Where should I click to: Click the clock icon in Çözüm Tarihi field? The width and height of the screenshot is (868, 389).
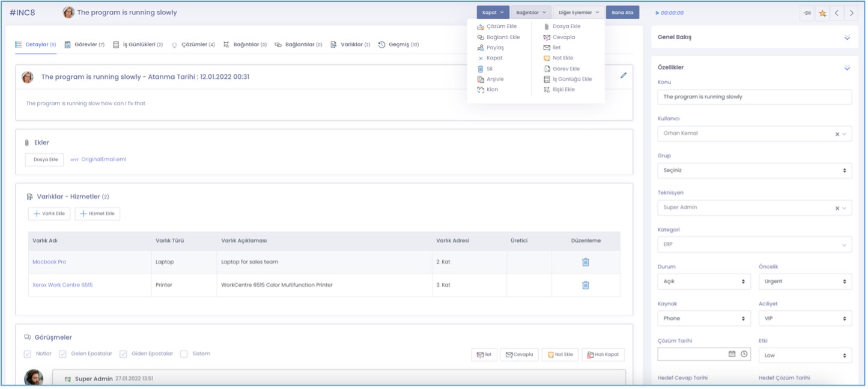744,354
